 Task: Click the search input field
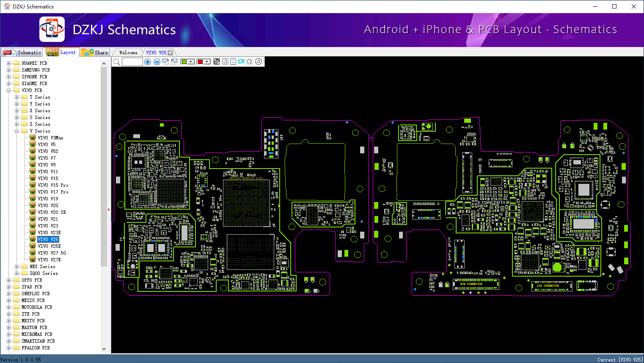coord(132,62)
